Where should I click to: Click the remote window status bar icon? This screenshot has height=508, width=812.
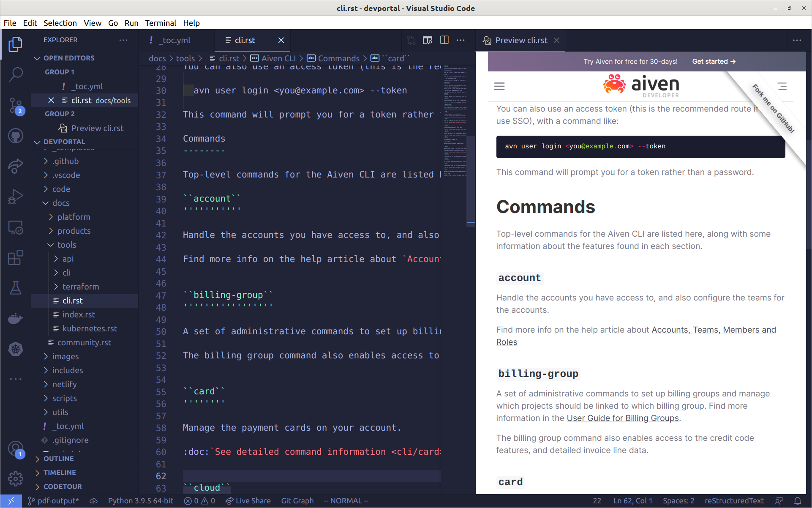click(11, 501)
